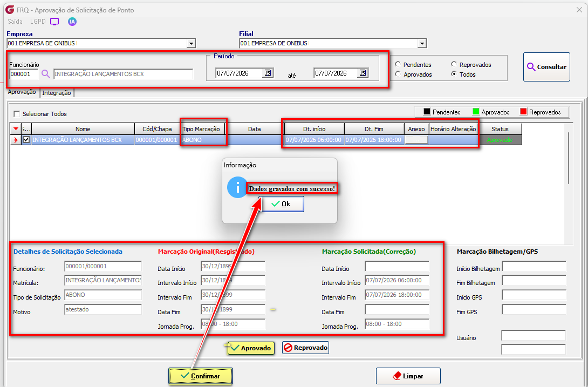588x387 pixels.
Task: Click the green Aprovados legend swatch
Action: (476, 112)
